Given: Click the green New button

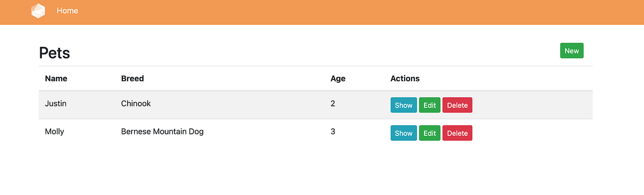Looking at the screenshot, I should (x=572, y=50).
